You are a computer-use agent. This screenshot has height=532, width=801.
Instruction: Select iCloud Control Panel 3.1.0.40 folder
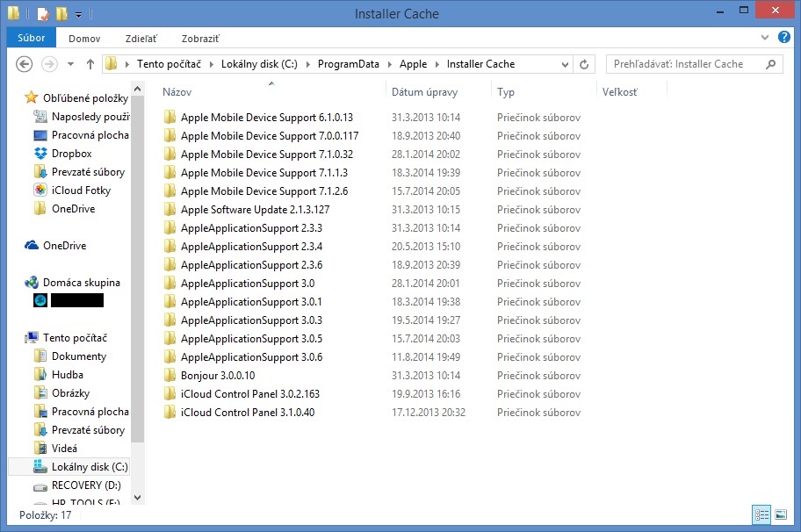248,412
